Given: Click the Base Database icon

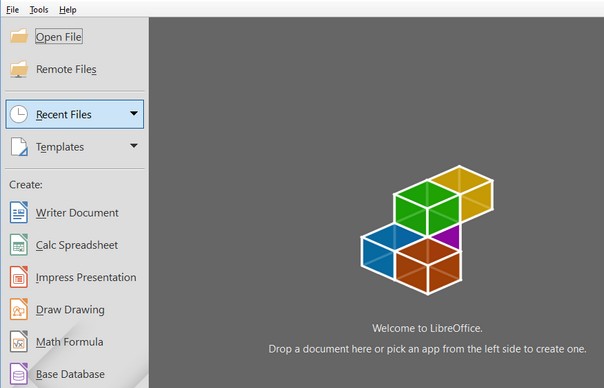Looking at the screenshot, I should [x=19, y=374].
